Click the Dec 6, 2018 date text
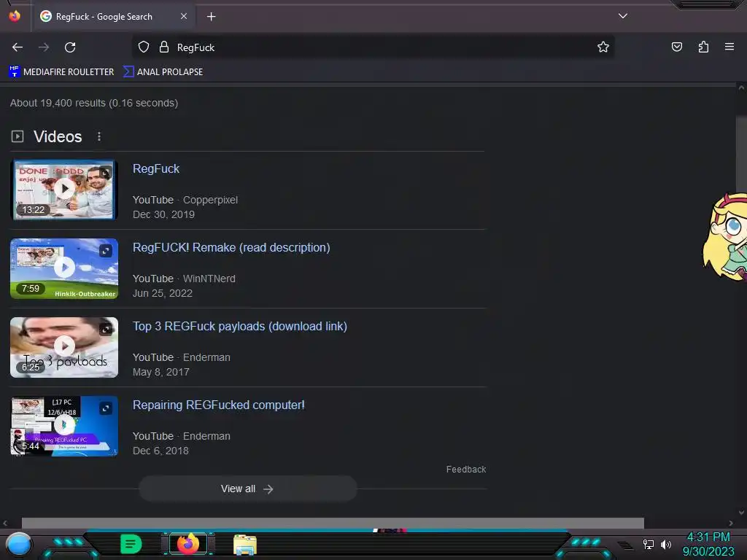 click(160, 451)
